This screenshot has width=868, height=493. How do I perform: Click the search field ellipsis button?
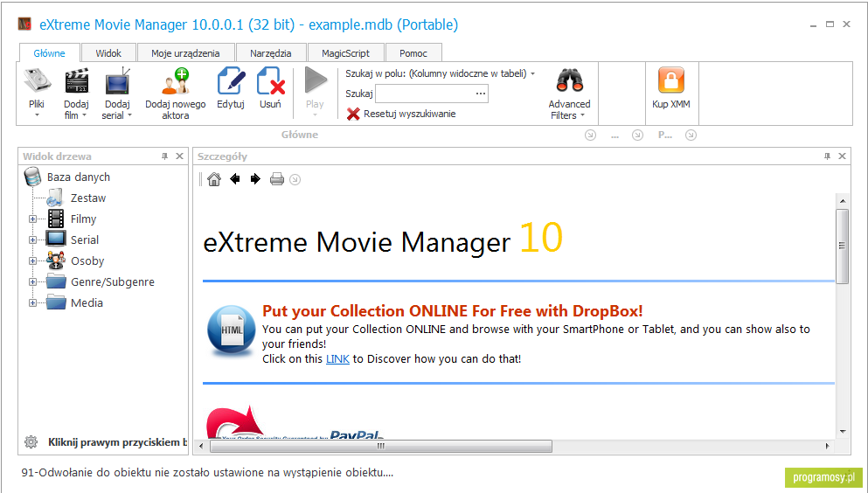[x=481, y=94]
